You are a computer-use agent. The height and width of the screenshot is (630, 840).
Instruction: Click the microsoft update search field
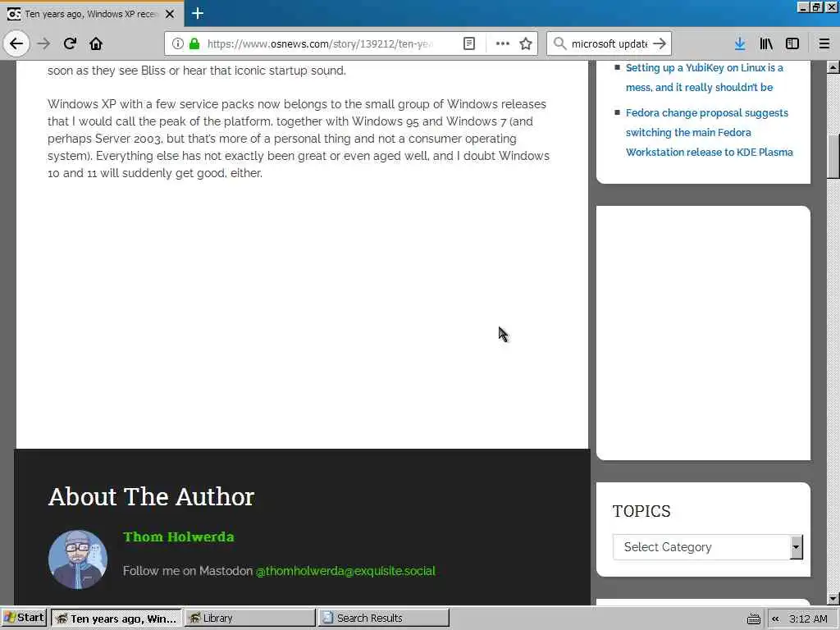tap(609, 43)
